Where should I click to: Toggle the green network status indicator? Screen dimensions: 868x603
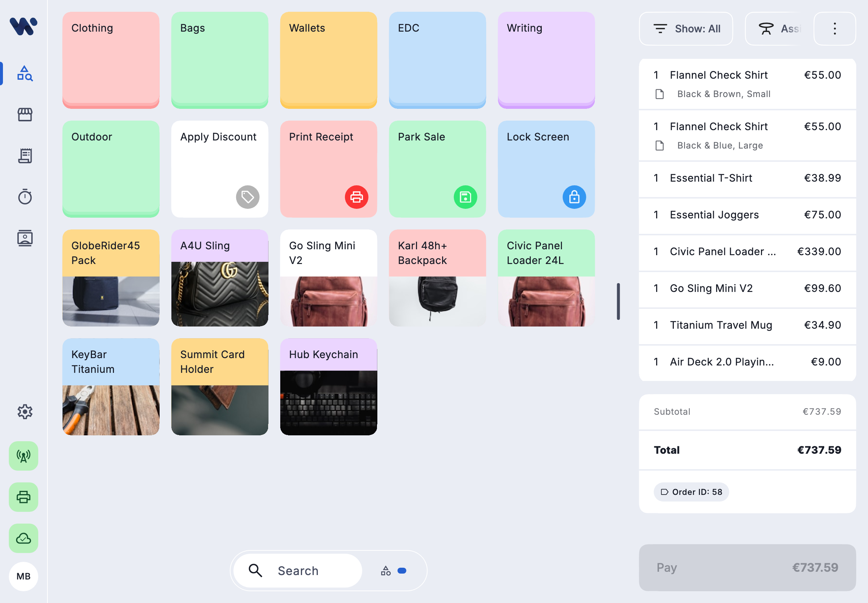[x=23, y=456]
